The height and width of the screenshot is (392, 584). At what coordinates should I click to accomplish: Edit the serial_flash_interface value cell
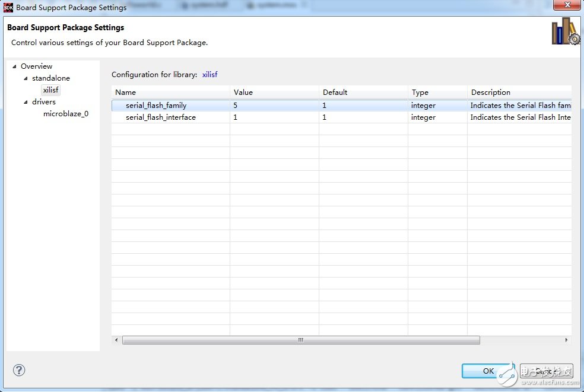click(x=273, y=117)
